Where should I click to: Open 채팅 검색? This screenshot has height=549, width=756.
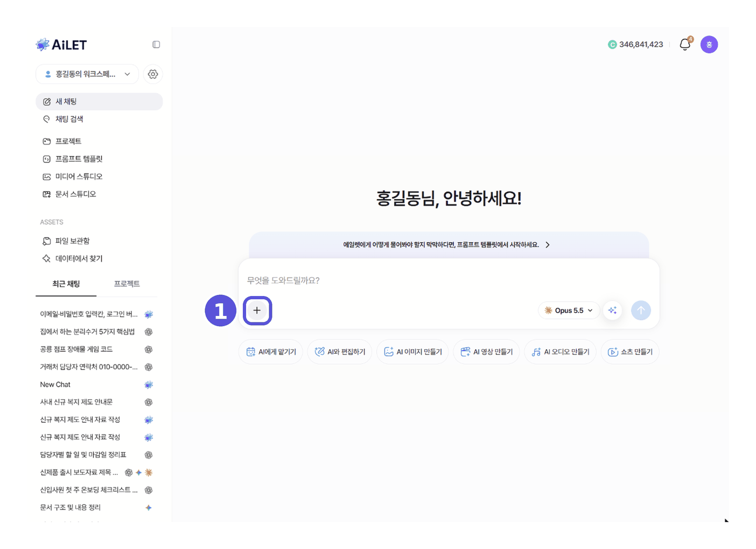[x=99, y=119]
